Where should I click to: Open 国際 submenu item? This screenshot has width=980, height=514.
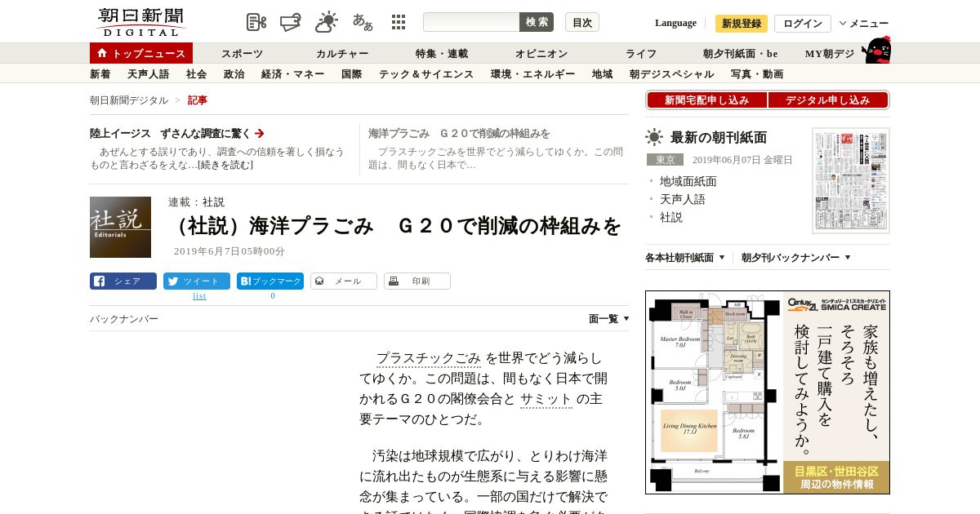352,74
